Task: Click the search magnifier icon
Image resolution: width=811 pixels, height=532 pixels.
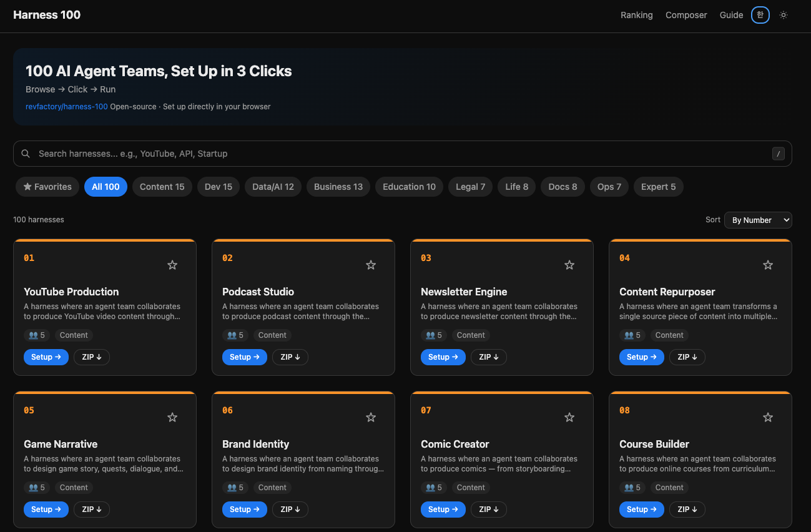Action: tap(26, 154)
